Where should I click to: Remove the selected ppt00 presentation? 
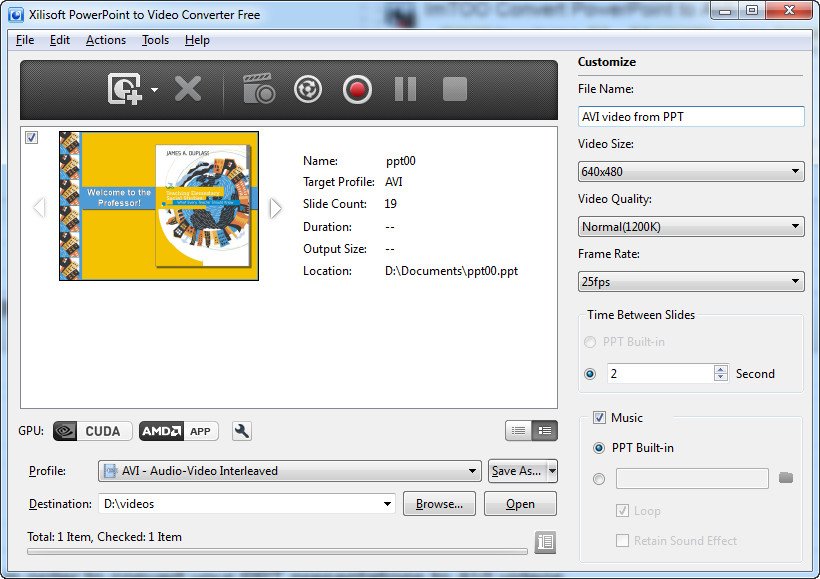tap(188, 89)
